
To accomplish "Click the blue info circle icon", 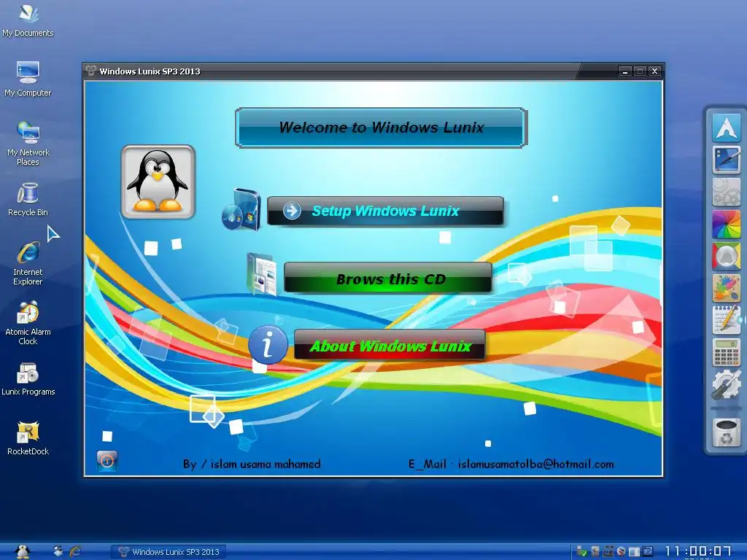I will [268, 345].
